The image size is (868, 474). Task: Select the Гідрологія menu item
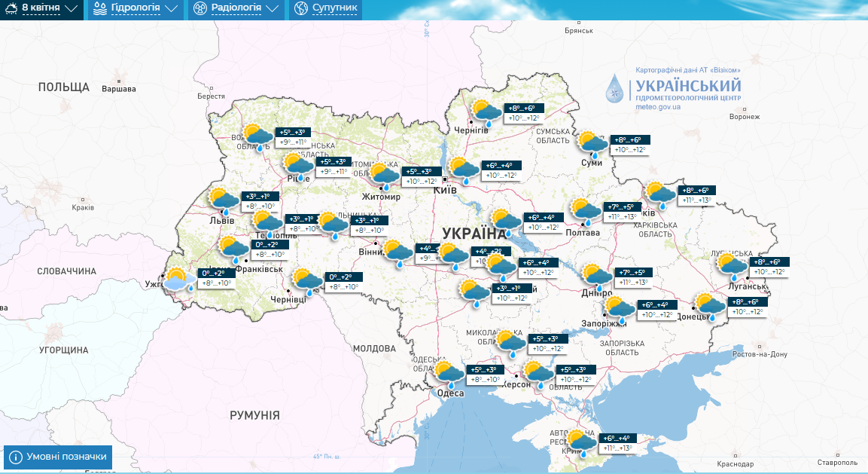point(136,10)
